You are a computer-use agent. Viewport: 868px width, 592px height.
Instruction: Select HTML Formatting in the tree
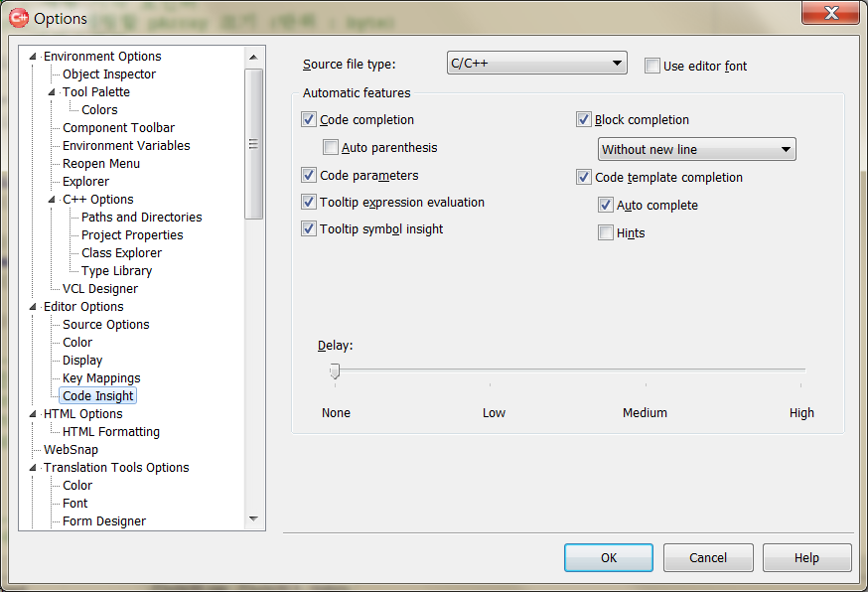click(x=110, y=432)
